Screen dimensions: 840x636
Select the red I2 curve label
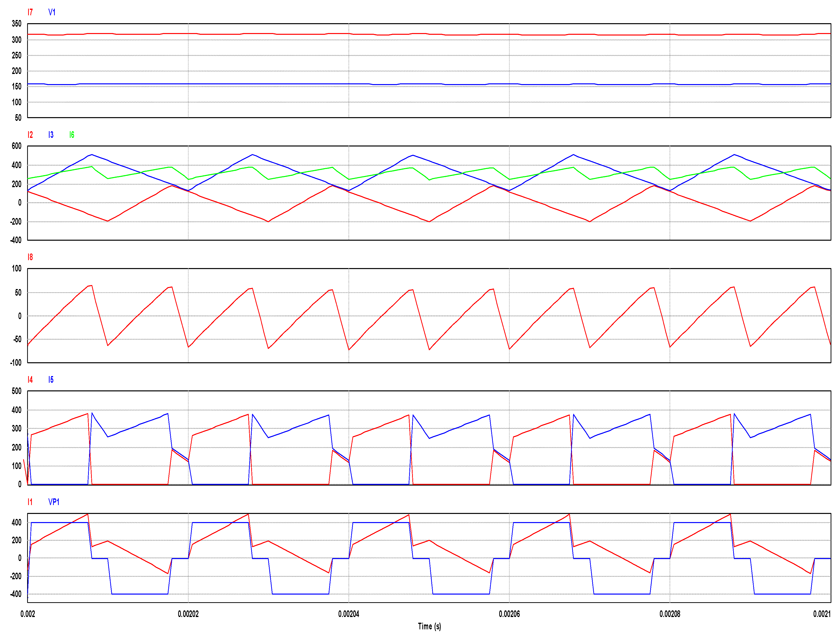(30, 135)
